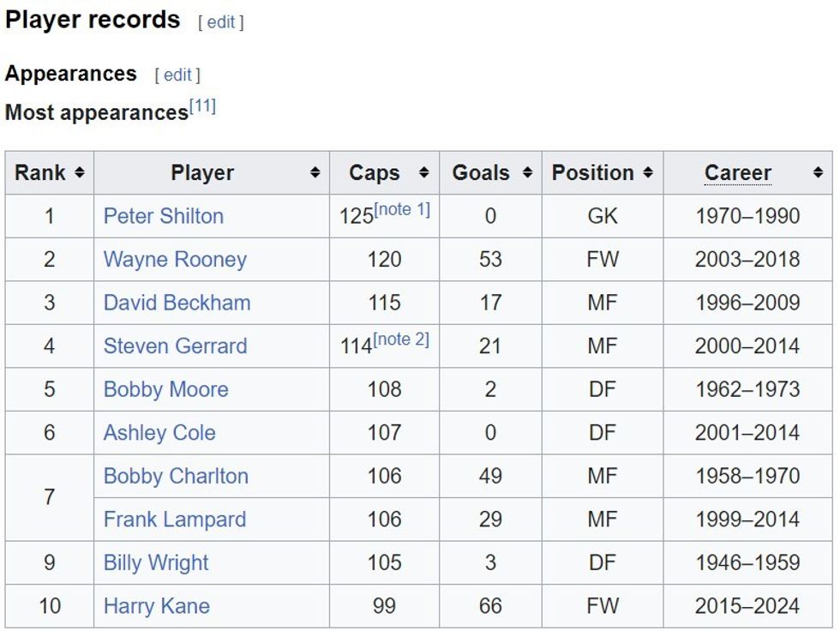The image size is (840, 631).
Task: Open Frank Lampard's page
Action: pos(174,520)
